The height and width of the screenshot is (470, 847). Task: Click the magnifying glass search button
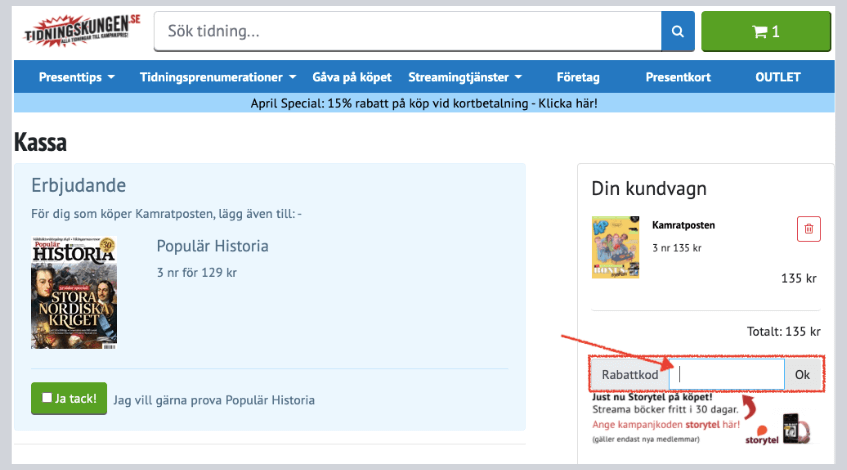pos(677,31)
